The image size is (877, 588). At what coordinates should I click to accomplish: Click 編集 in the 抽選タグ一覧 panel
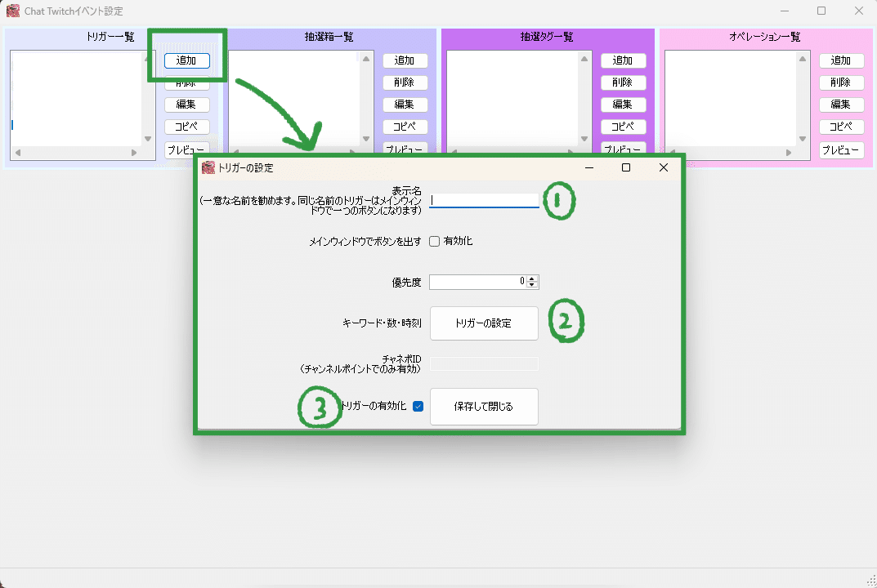623,104
